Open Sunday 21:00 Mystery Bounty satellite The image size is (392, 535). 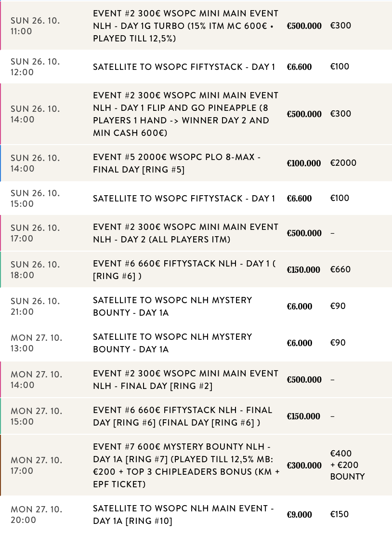click(x=172, y=307)
